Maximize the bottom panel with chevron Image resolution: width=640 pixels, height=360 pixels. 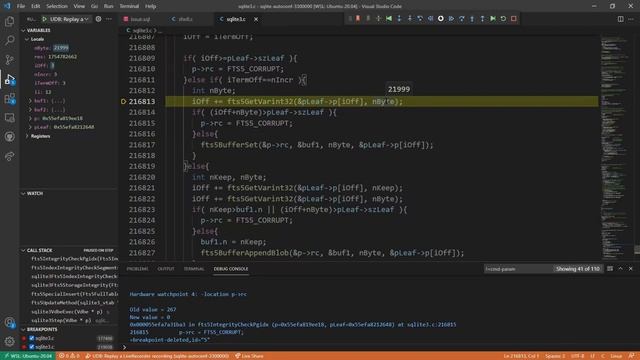620,269
